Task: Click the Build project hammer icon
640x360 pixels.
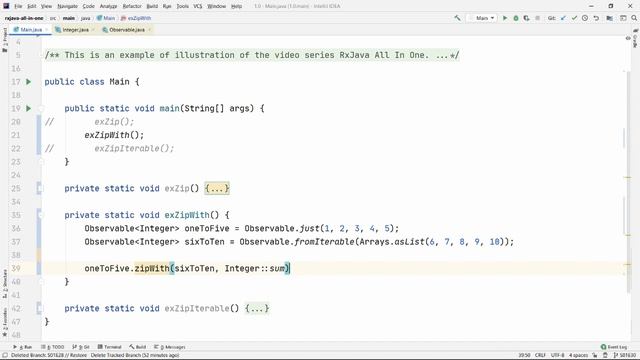Action: [x=457, y=18]
